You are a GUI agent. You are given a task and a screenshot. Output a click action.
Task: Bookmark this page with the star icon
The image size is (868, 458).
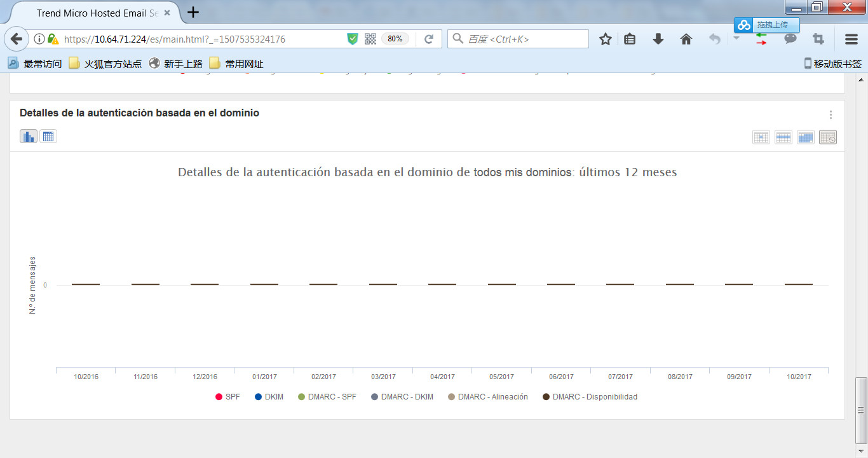(x=605, y=39)
